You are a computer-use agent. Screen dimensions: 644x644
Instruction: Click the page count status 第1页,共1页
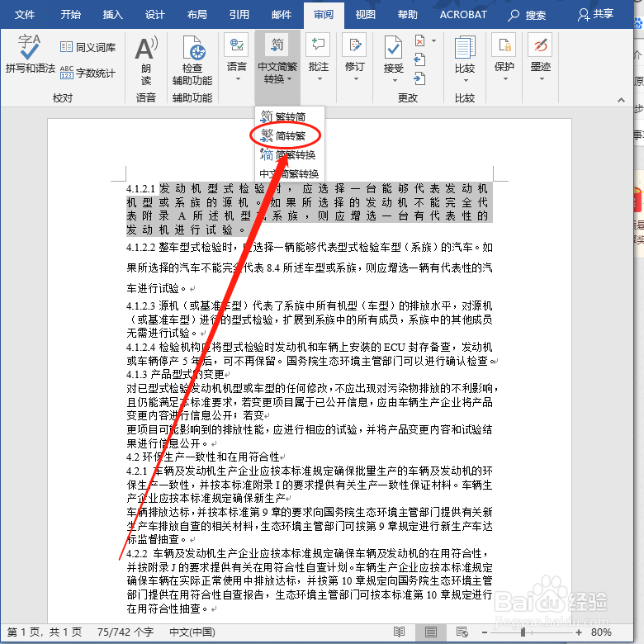(45, 632)
